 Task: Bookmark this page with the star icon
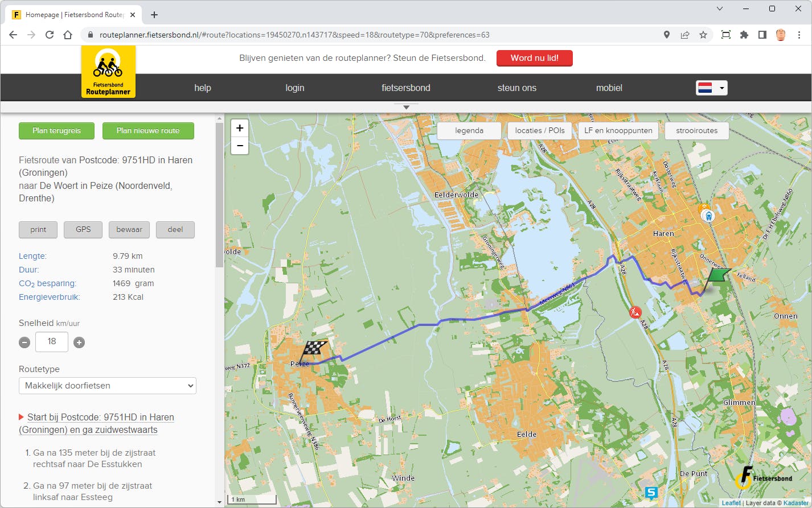click(x=703, y=35)
